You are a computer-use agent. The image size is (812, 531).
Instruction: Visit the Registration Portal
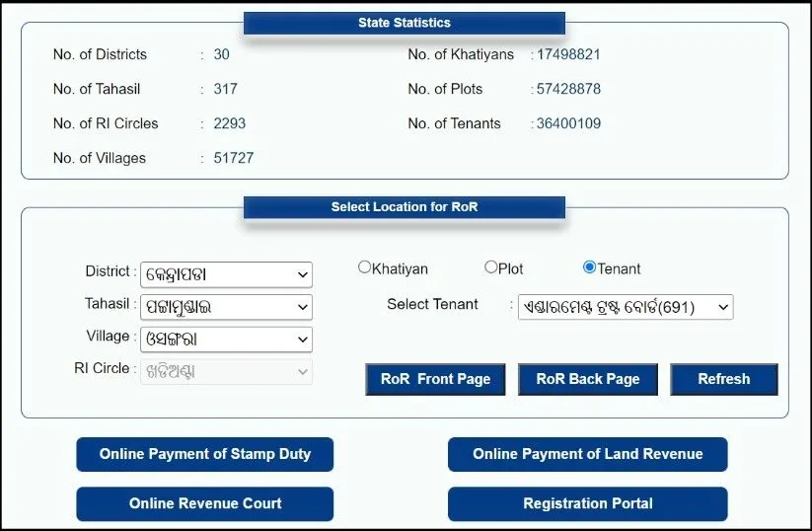coord(588,503)
